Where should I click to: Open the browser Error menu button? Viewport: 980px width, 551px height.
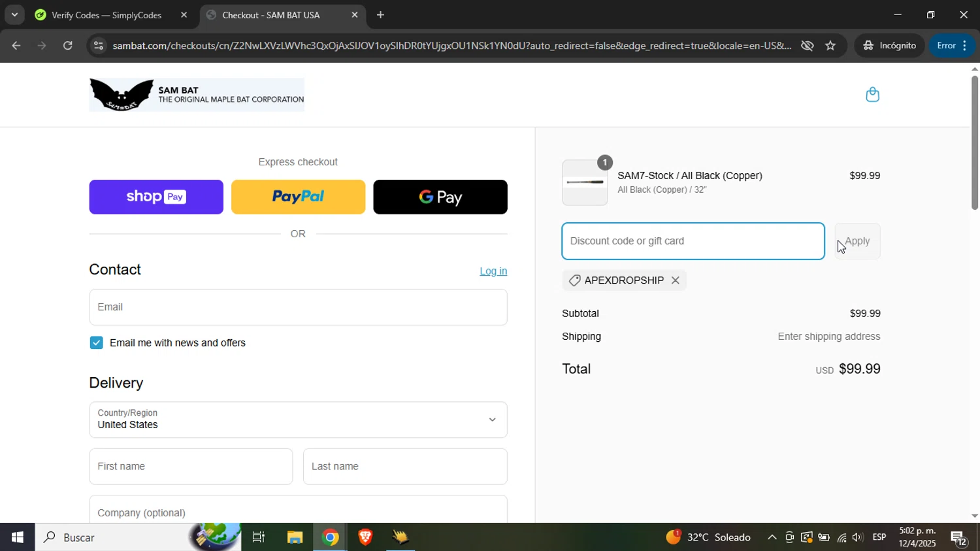tap(953, 46)
